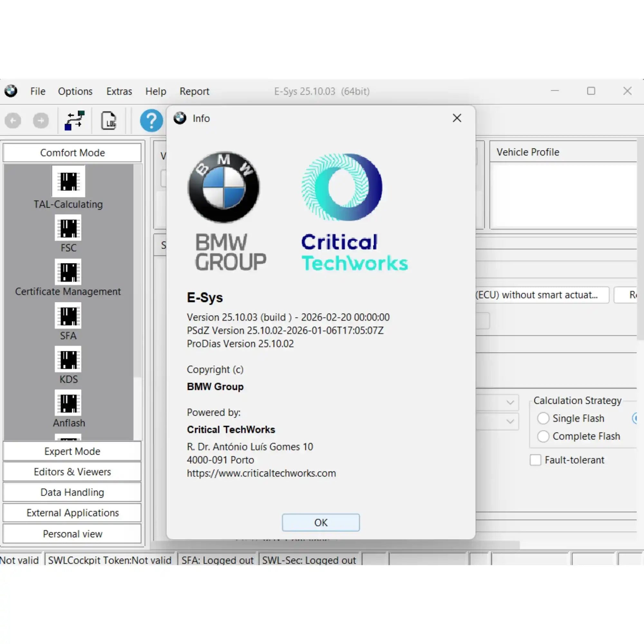Screen dimensions: 644x644
Task: Click OK in the Info dialog
Action: click(321, 522)
